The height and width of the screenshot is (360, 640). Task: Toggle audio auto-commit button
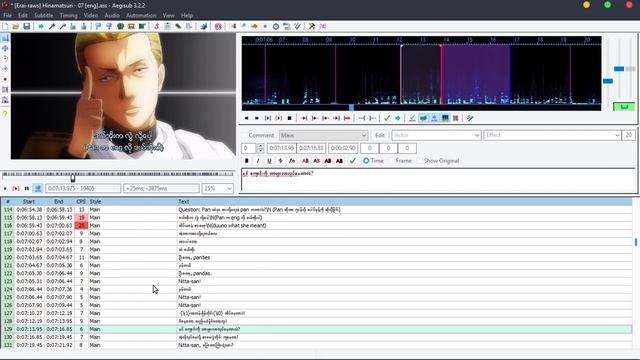[413, 118]
